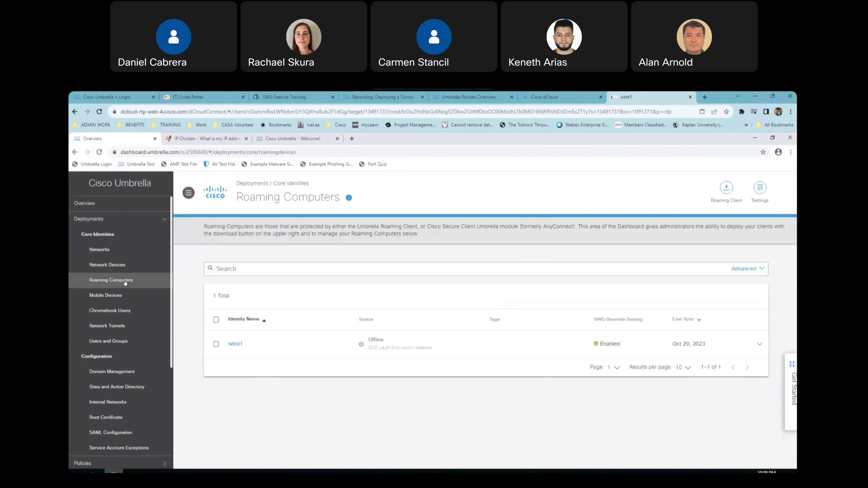This screenshot has width=868, height=488.
Task: Expand the Advanced search options
Action: pos(747,268)
